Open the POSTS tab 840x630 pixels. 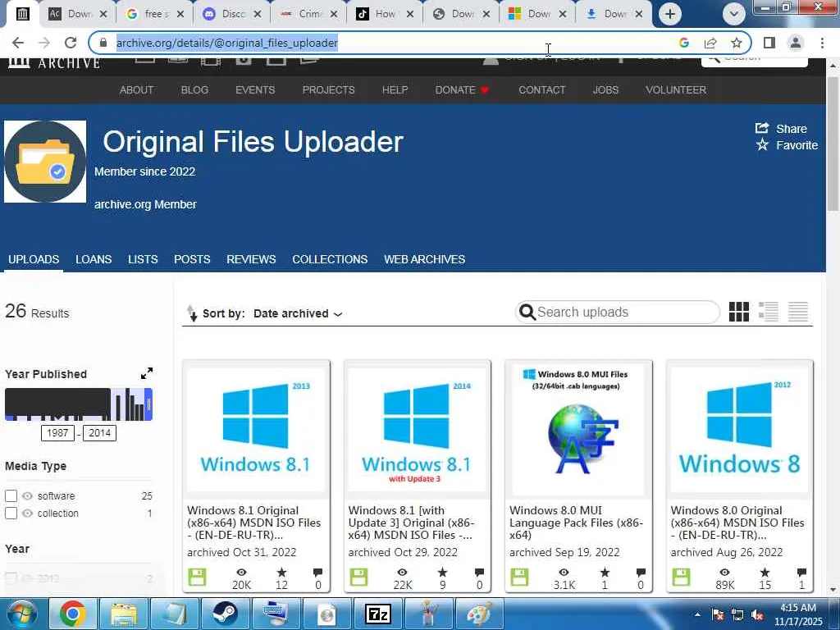coord(192,259)
